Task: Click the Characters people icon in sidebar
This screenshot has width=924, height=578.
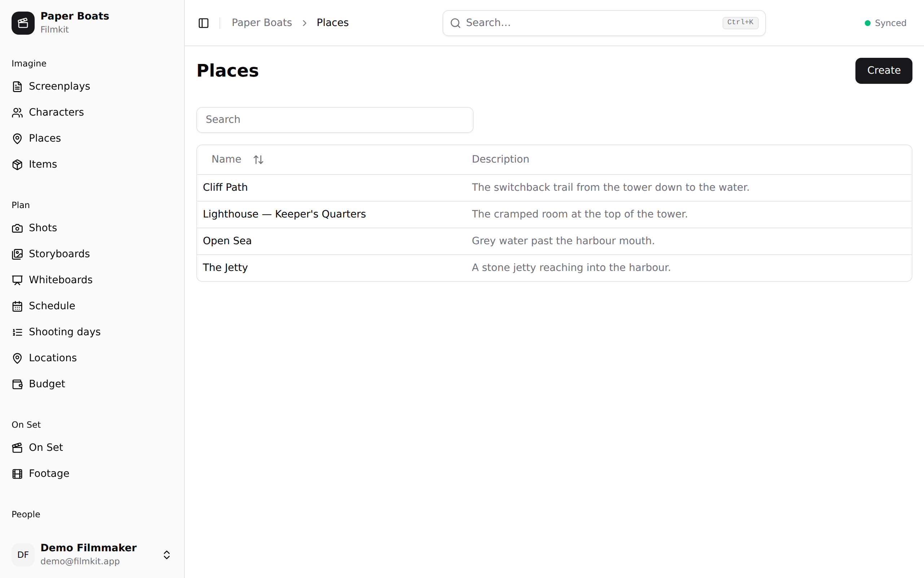Action: (17, 112)
